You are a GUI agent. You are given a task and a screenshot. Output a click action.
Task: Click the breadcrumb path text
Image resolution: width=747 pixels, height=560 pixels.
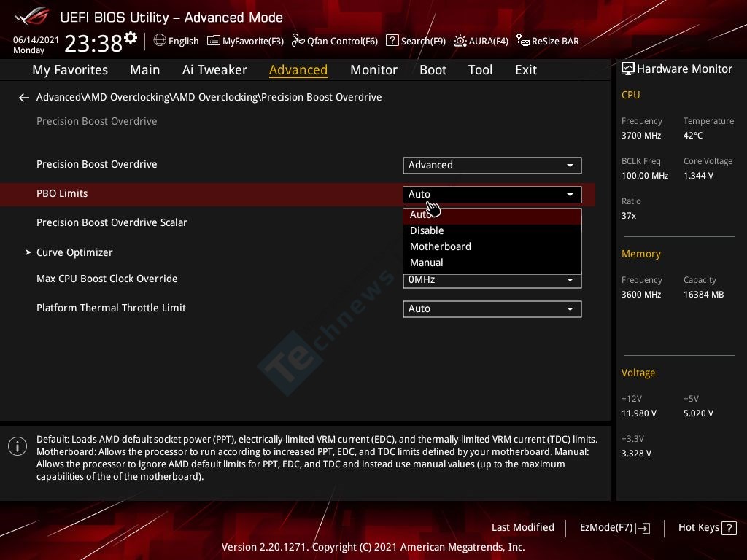[x=209, y=97]
